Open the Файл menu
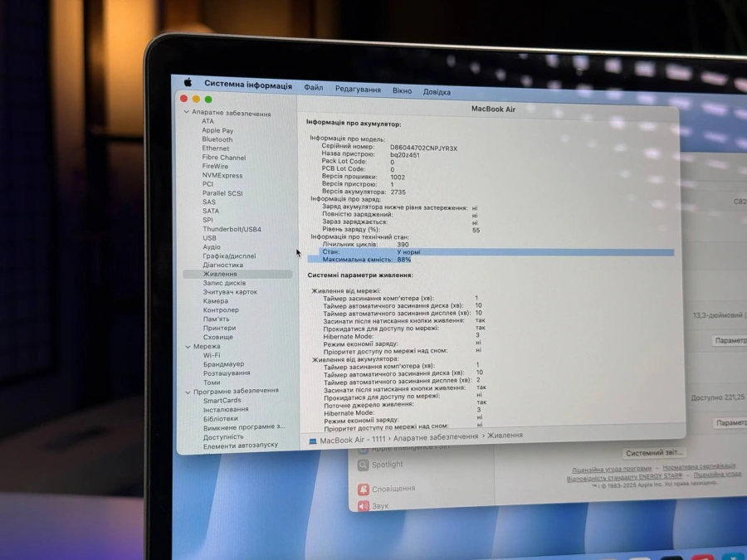Image resolution: width=747 pixels, height=560 pixels. [x=314, y=88]
